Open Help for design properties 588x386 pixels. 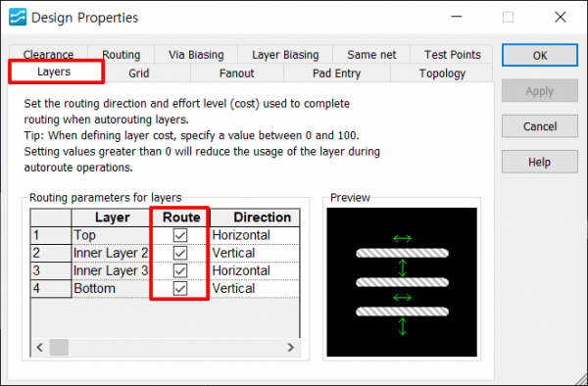click(540, 162)
